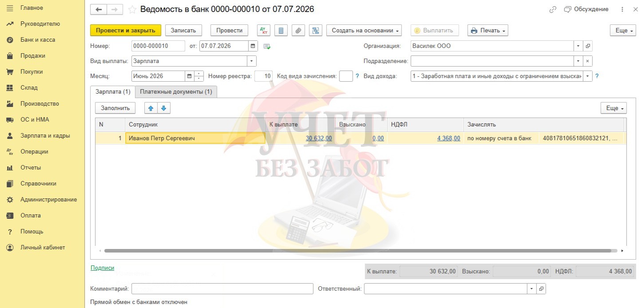The height and width of the screenshot is (308, 644).
Task: Click Провести и закрыть button
Action: [126, 31]
